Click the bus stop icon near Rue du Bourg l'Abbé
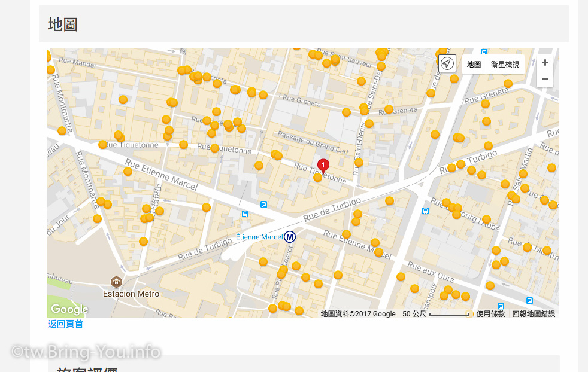 click(x=425, y=211)
